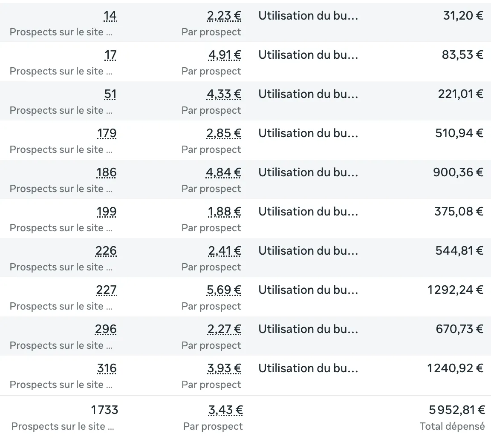This screenshot has height=448, width=491.
Task: Click the total 1733 prospects value
Action: (104, 411)
